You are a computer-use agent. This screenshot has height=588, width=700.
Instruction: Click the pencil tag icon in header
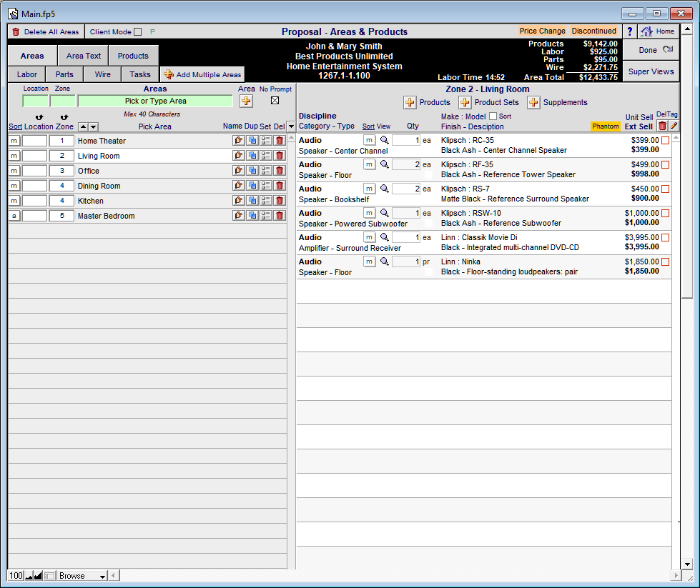[x=674, y=126]
